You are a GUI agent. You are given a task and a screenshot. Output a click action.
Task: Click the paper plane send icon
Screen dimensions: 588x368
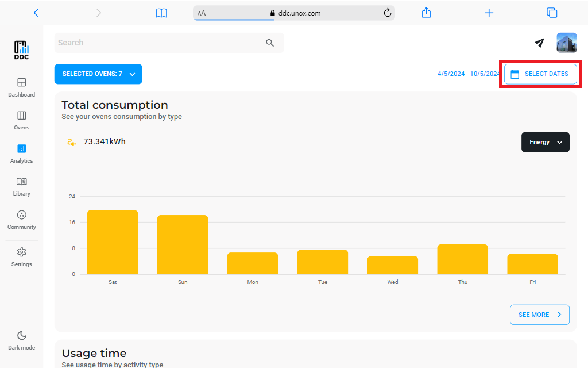pos(539,43)
